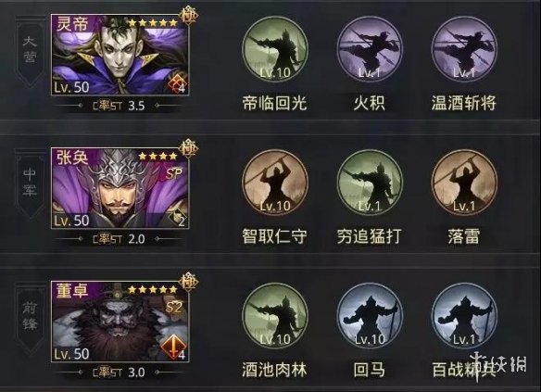Tap the 落雷 skill icon
541x392 pixels.
(464, 183)
